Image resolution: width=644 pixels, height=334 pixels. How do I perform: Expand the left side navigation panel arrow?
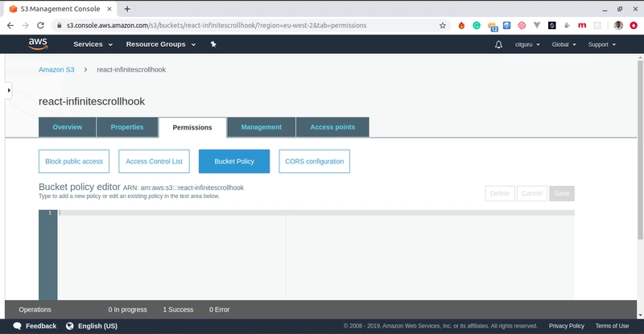[x=9, y=90]
